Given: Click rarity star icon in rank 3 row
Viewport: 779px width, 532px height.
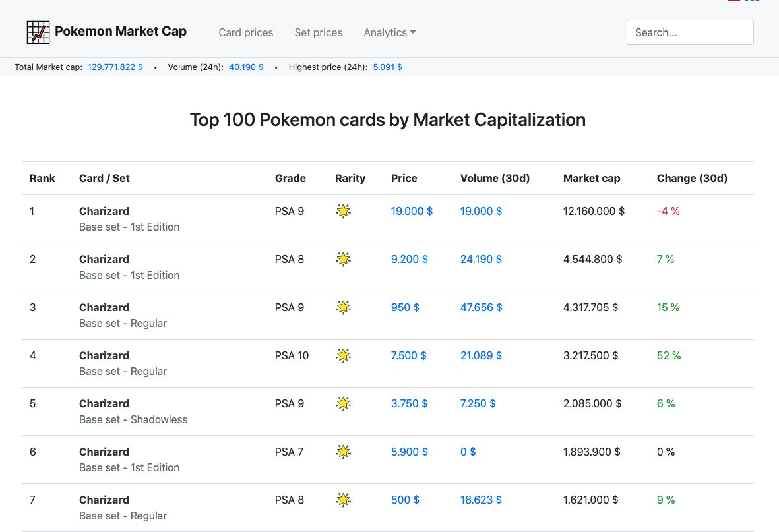Looking at the screenshot, I should pyautogui.click(x=343, y=307).
